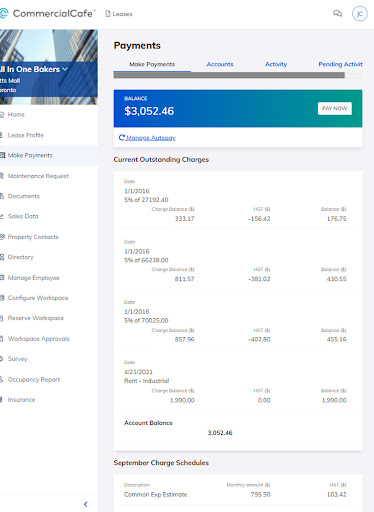The image size is (374, 512).
Task: Click the Manage Autopay refresh icon
Action: pos(122,137)
